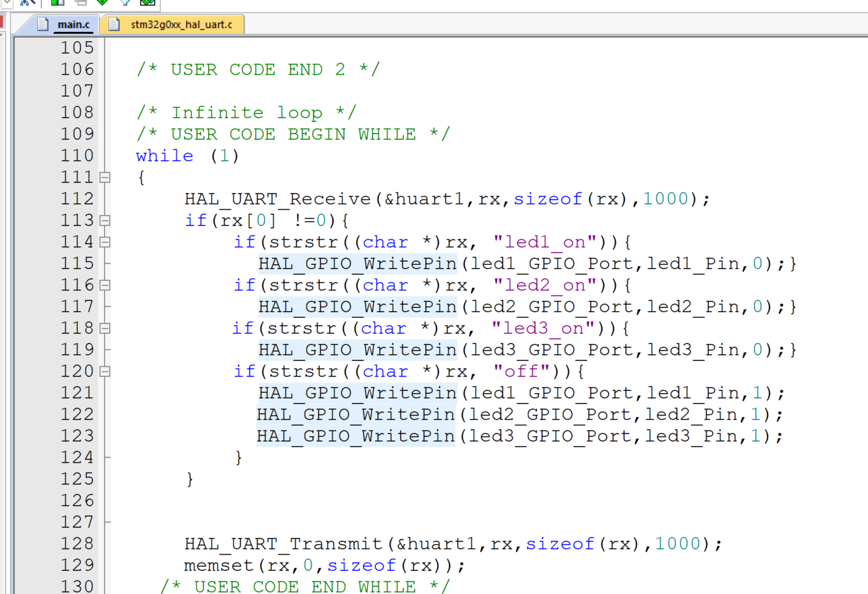Viewport: 868px width, 594px height.
Task: Click the "led1_on" string literal
Action: (x=545, y=242)
